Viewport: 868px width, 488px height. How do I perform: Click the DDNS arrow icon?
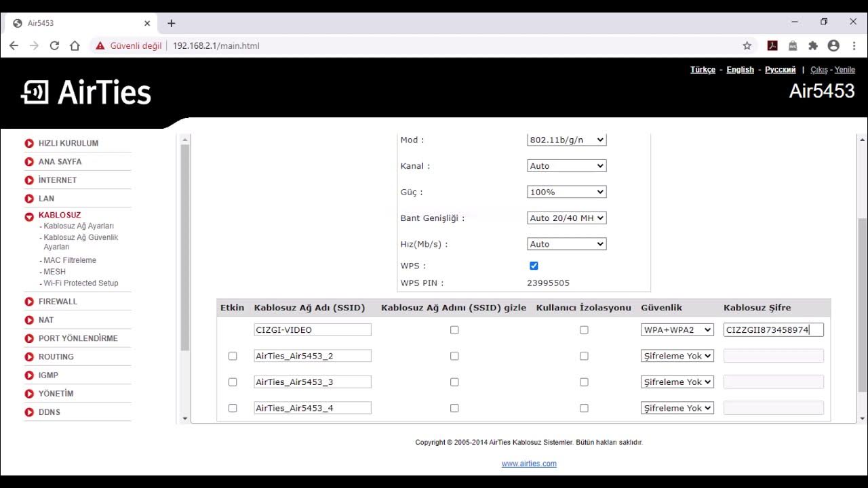tap(29, 412)
